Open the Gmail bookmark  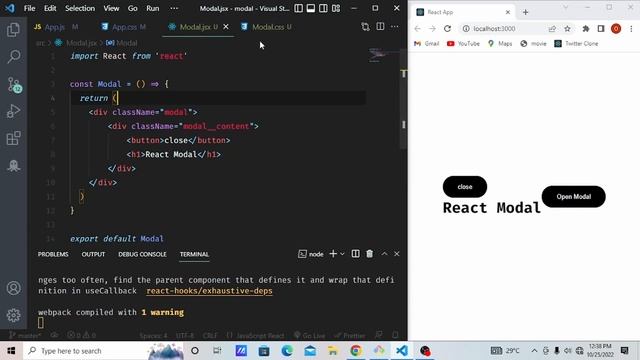[427, 44]
